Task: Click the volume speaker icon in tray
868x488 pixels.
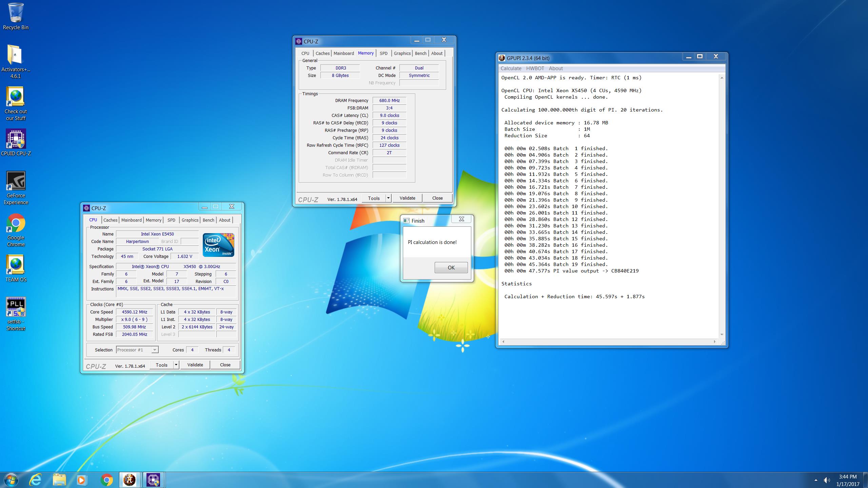Action: coord(827,480)
